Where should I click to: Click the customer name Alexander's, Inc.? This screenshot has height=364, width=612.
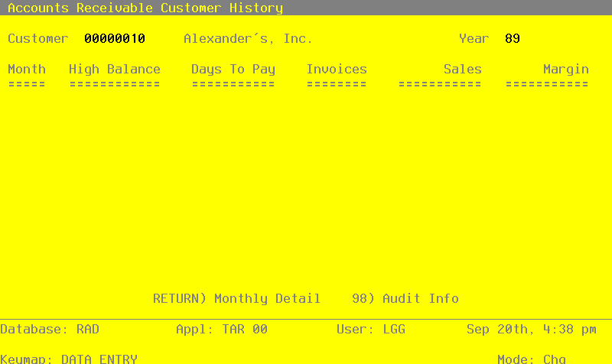[x=248, y=39]
